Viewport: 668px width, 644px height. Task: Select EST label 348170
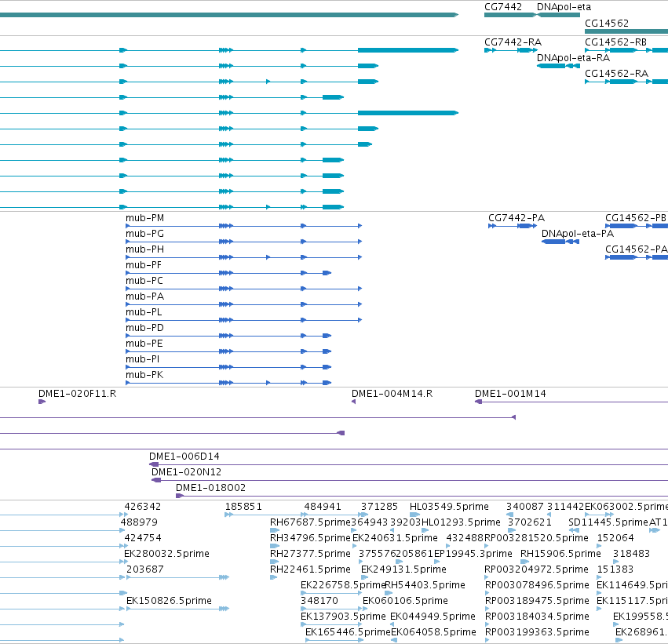coord(319,602)
